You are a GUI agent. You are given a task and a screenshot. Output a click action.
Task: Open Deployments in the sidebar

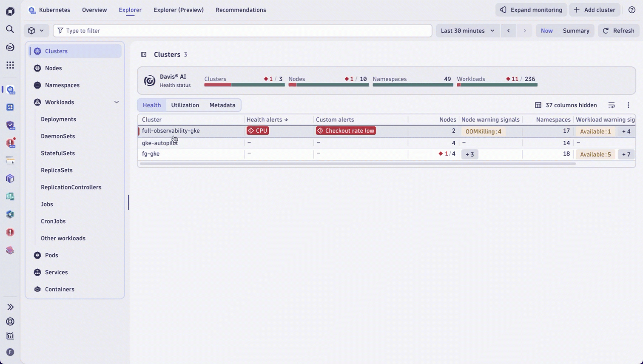(58, 119)
